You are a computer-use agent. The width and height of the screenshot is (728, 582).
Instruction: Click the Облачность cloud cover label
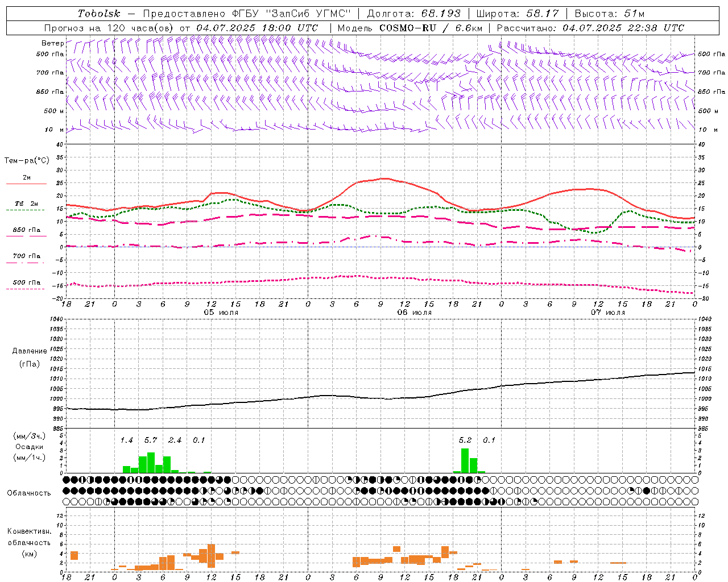coord(29,493)
